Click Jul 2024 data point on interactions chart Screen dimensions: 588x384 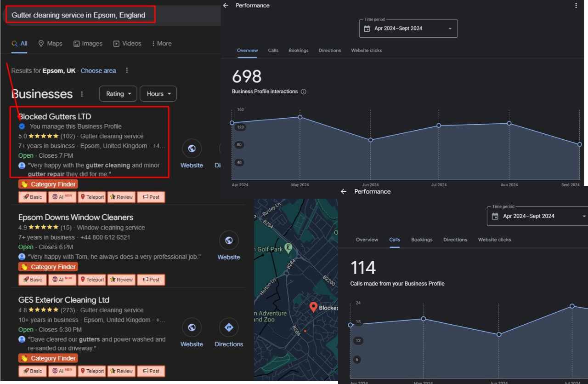(439, 126)
